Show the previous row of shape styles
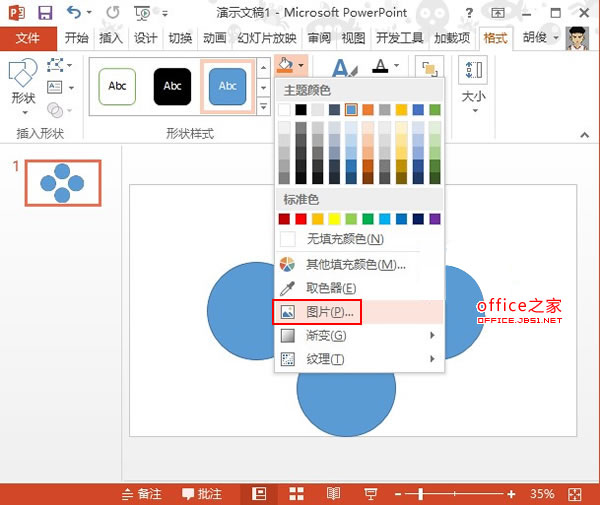Image resolution: width=600 pixels, height=505 pixels. 263,68
